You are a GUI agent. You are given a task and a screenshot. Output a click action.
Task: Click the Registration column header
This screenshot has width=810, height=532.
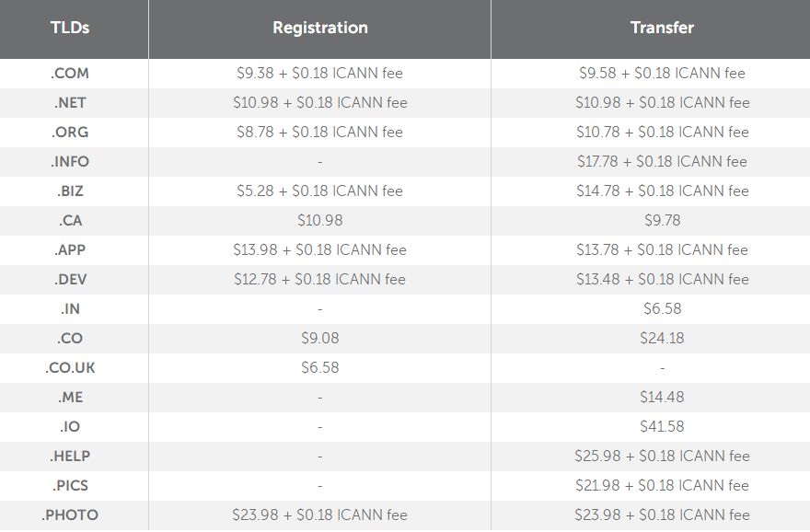(319, 28)
